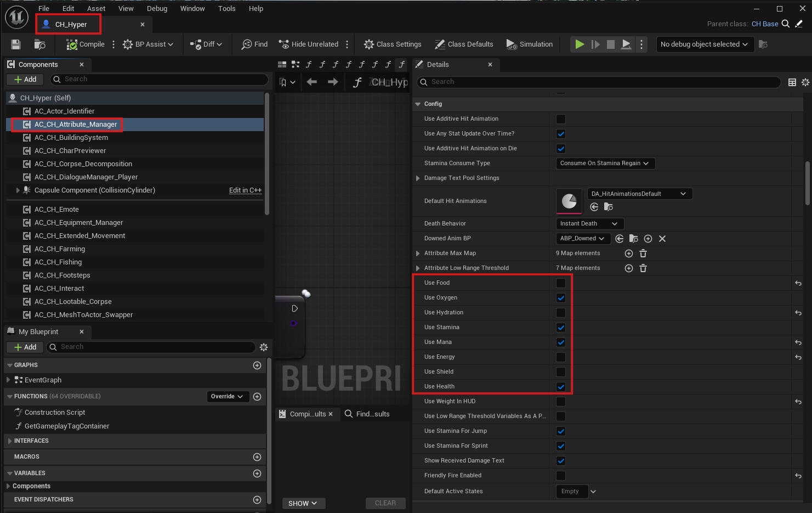Toggle Use Mana checkbox
The height and width of the screenshot is (513, 812).
(561, 342)
